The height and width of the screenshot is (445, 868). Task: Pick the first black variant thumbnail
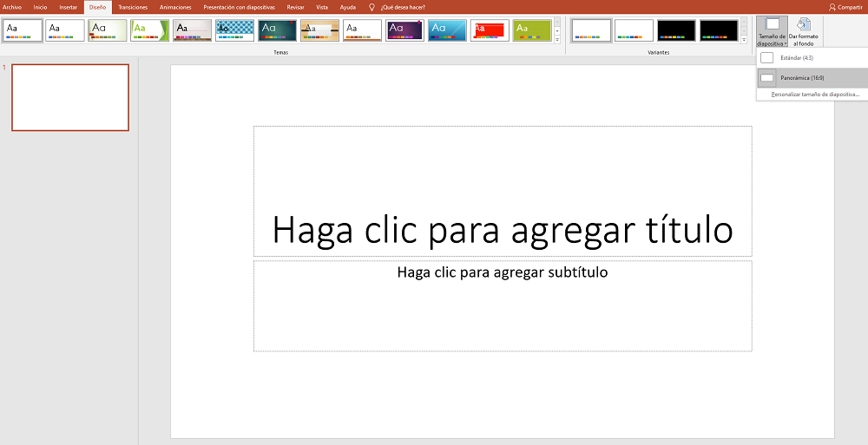(676, 30)
